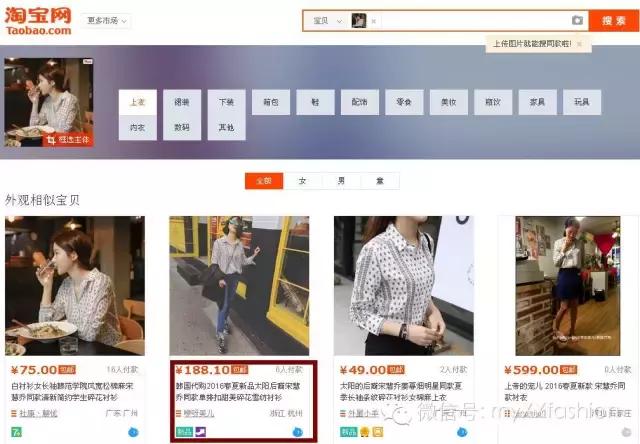Click the yellow round badge on ¥49.00 card
The width and height of the screenshot is (640, 444).
(364, 432)
